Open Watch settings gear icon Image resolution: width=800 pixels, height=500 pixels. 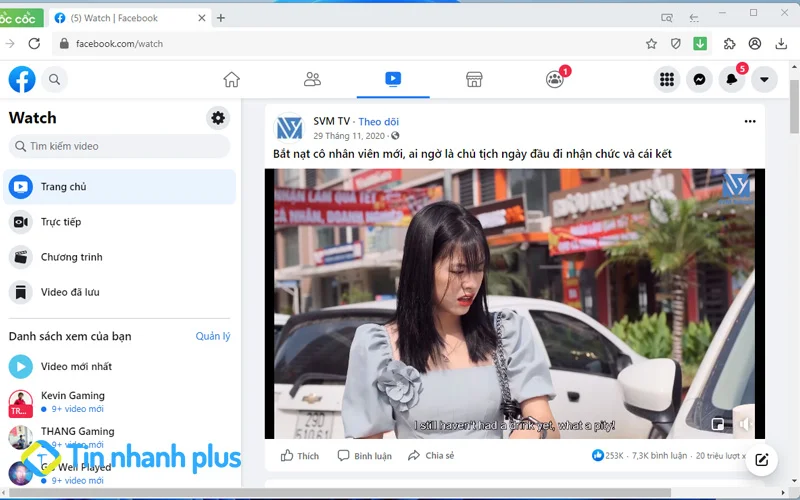click(218, 118)
